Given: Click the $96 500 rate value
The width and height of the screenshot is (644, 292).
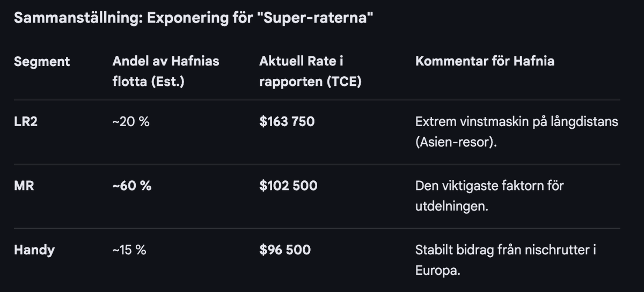Looking at the screenshot, I should (285, 250).
